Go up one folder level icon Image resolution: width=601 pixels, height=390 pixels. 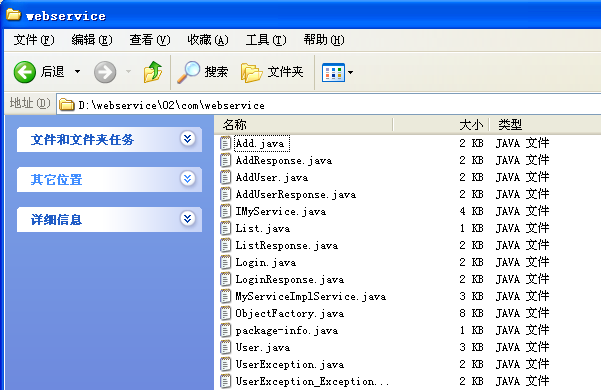coord(153,72)
